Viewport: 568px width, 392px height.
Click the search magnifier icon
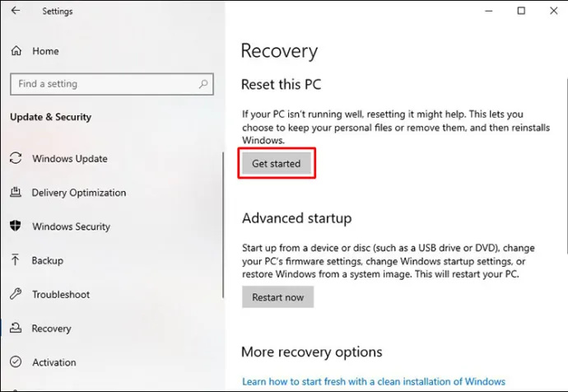[x=203, y=84]
